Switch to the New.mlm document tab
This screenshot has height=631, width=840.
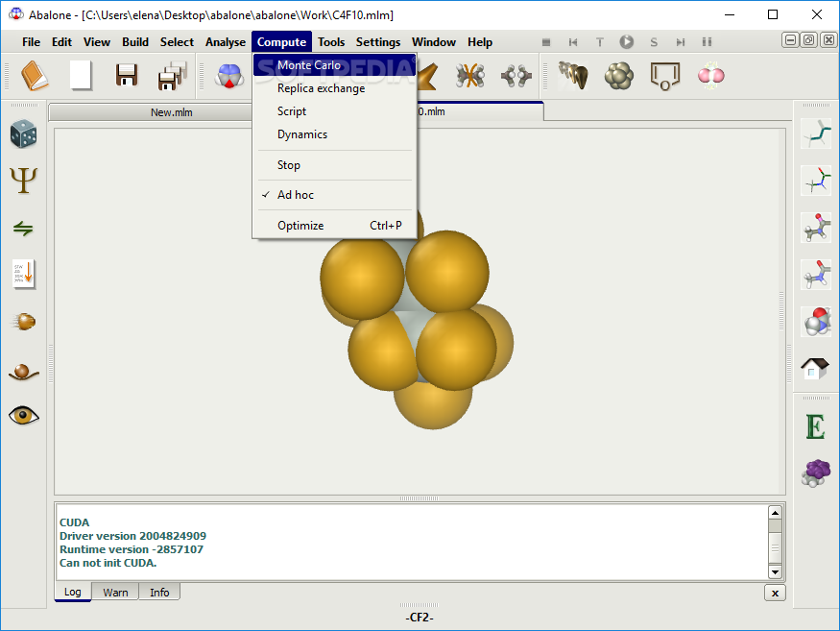151,112
